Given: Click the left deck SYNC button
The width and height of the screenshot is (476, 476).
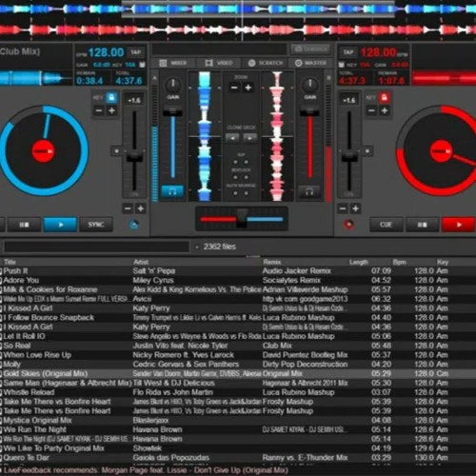Looking at the screenshot, I should click(96, 225).
